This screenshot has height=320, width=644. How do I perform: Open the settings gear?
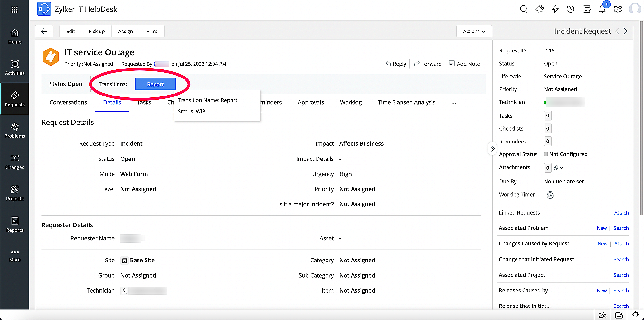(618, 9)
